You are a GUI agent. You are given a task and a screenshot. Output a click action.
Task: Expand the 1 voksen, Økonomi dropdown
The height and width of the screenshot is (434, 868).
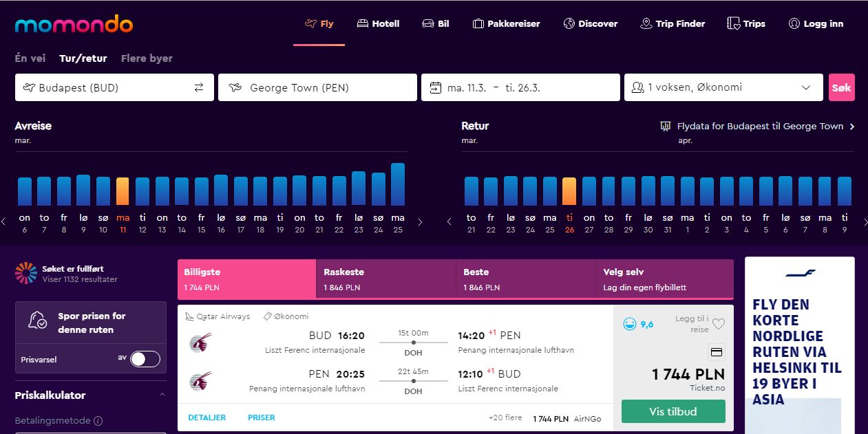click(x=723, y=87)
